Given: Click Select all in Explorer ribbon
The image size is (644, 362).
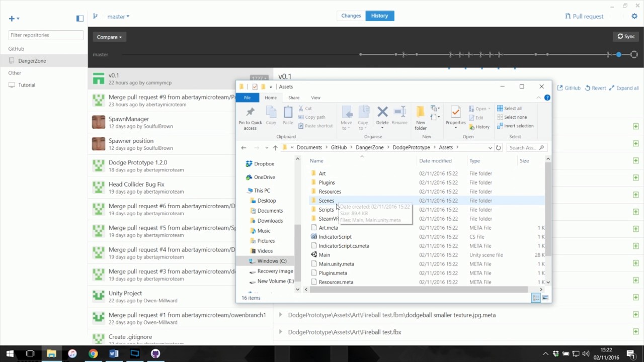Looking at the screenshot, I should 509,108.
